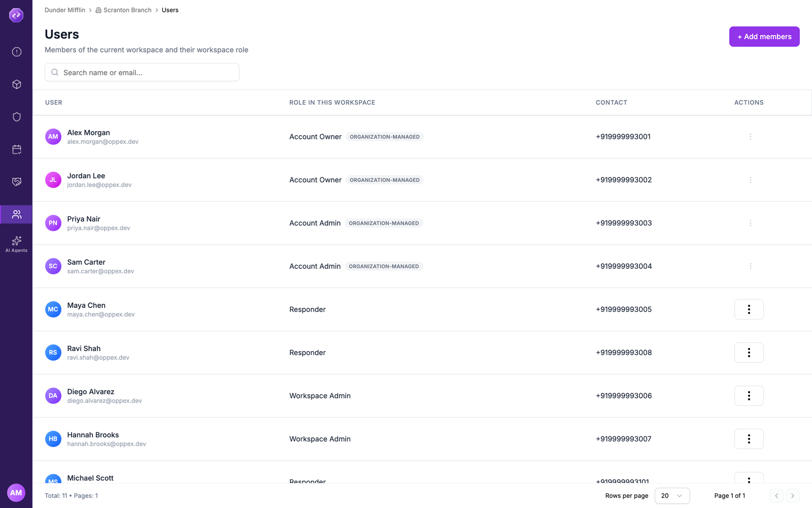Click the phone number +919999993005

click(624, 309)
